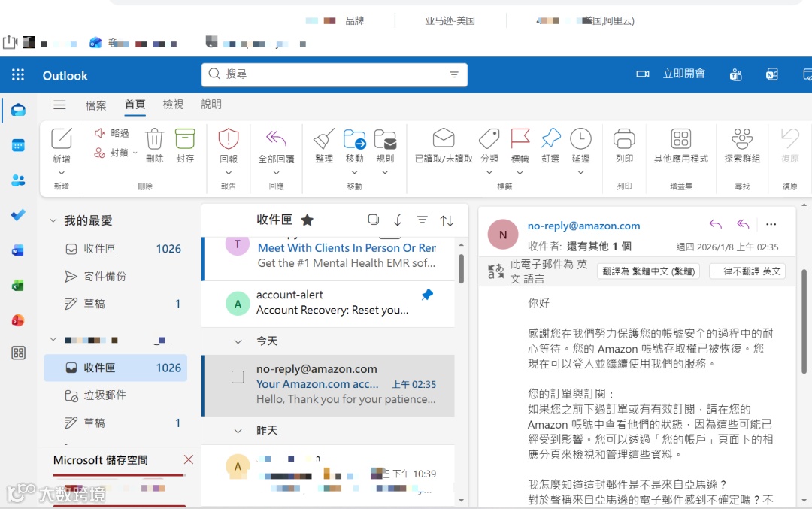The height and width of the screenshot is (509, 812).
Task: Move message using 移動 folder icon
Action: [x=354, y=139]
